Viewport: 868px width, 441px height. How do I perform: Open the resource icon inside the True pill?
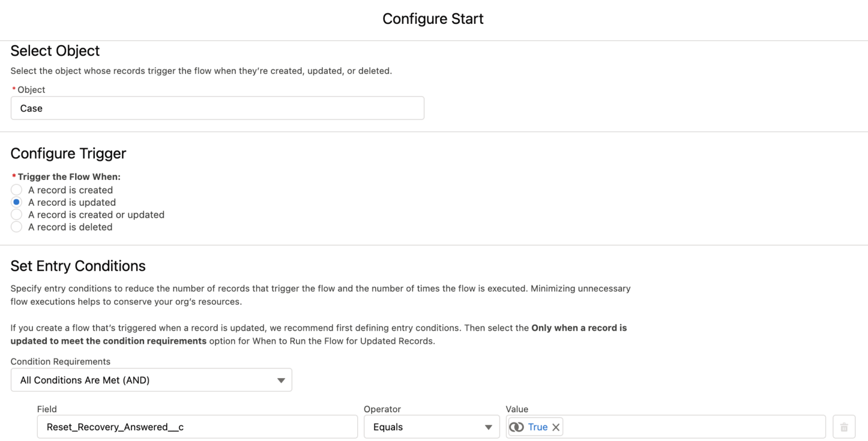[x=517, y=427]
